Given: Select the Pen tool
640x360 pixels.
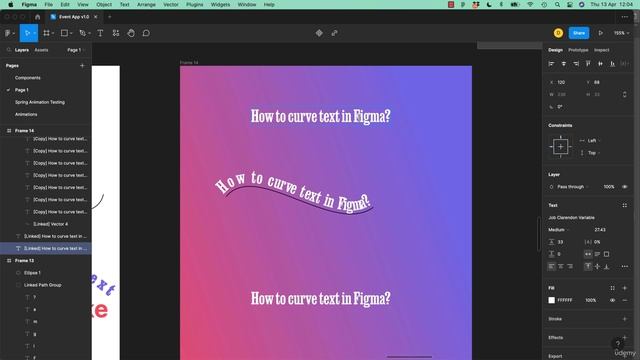Looking at the screenshot, I should [82, 33].
